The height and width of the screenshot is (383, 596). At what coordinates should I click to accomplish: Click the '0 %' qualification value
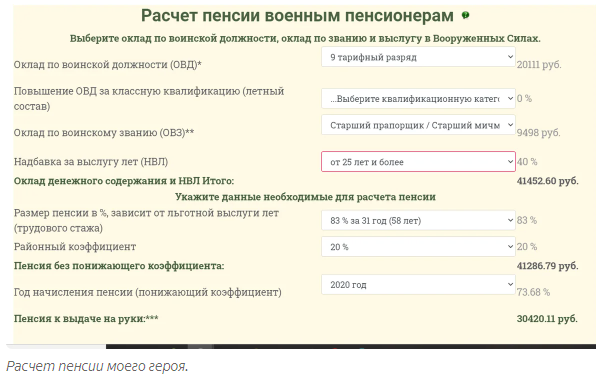point(524,98)
